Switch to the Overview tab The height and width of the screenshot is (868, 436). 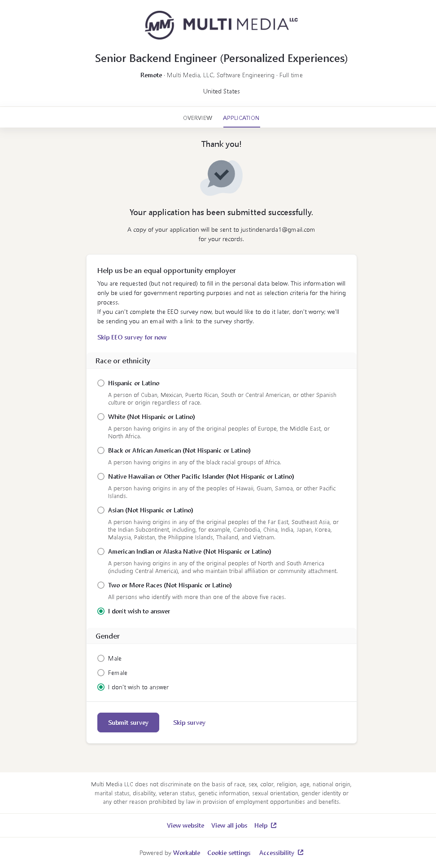[197, 118]
